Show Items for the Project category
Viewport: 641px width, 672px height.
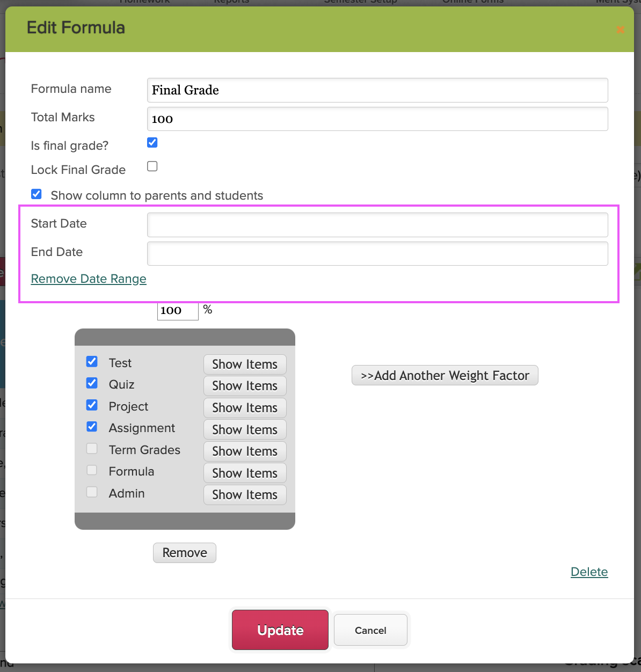[245, 408]
